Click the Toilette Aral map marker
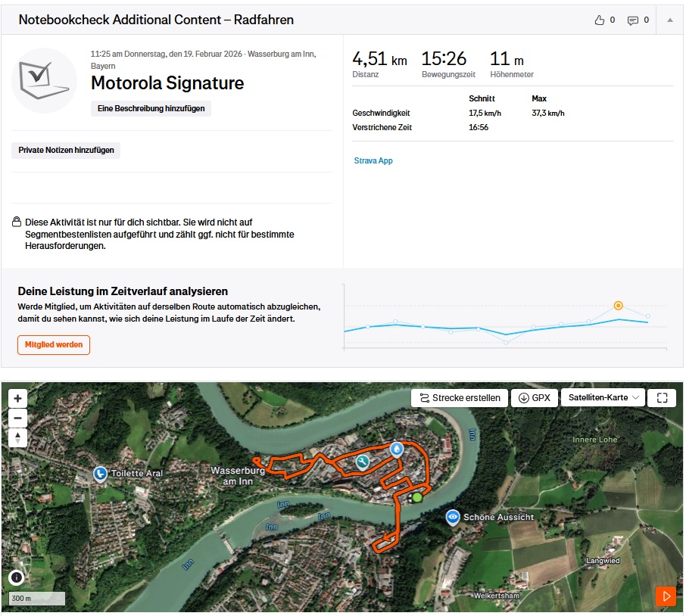Viewport: 686px width, 616px height. [100, 473]
